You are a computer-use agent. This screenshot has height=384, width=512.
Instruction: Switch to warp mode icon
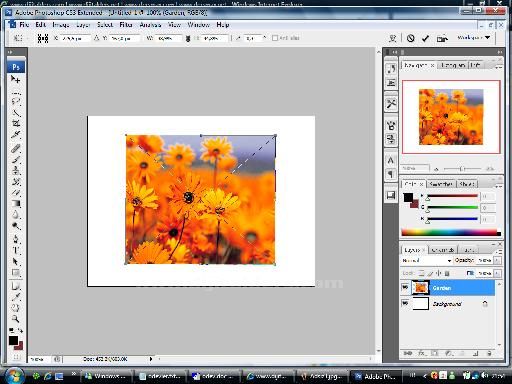(x=393, y=38)
